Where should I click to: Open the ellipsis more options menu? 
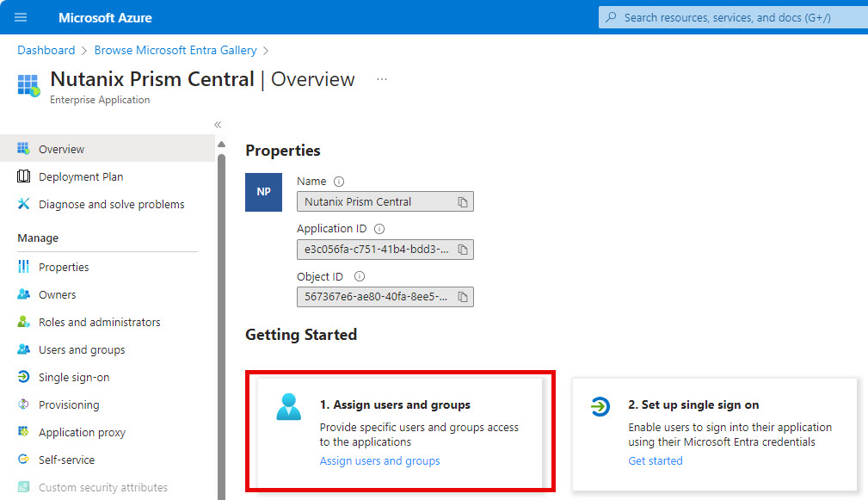381,79
